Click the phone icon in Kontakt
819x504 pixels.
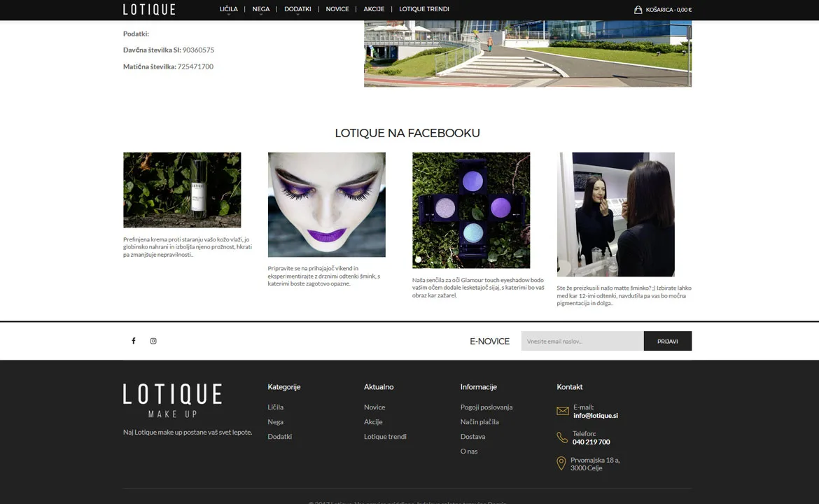pos(562,437)
